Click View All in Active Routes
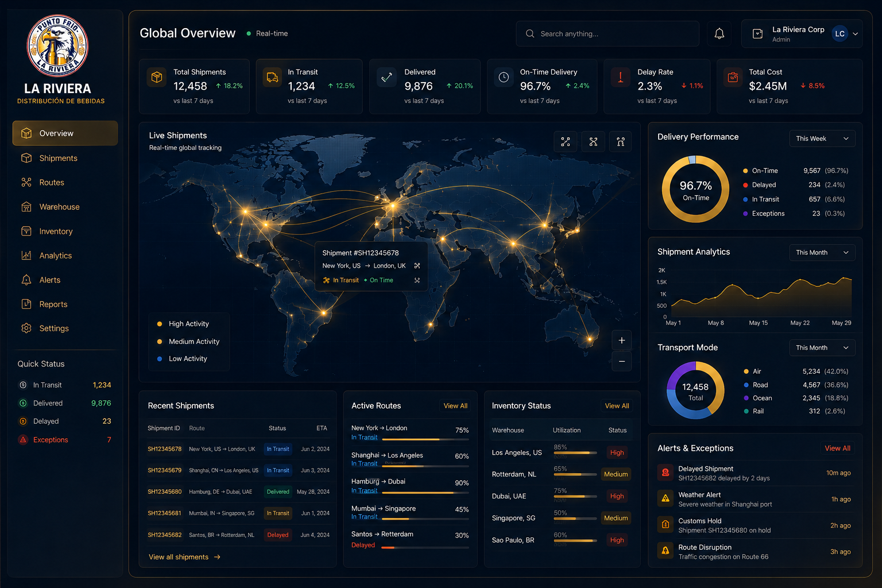Screen dimensions: 882x588 click(455, 406)
